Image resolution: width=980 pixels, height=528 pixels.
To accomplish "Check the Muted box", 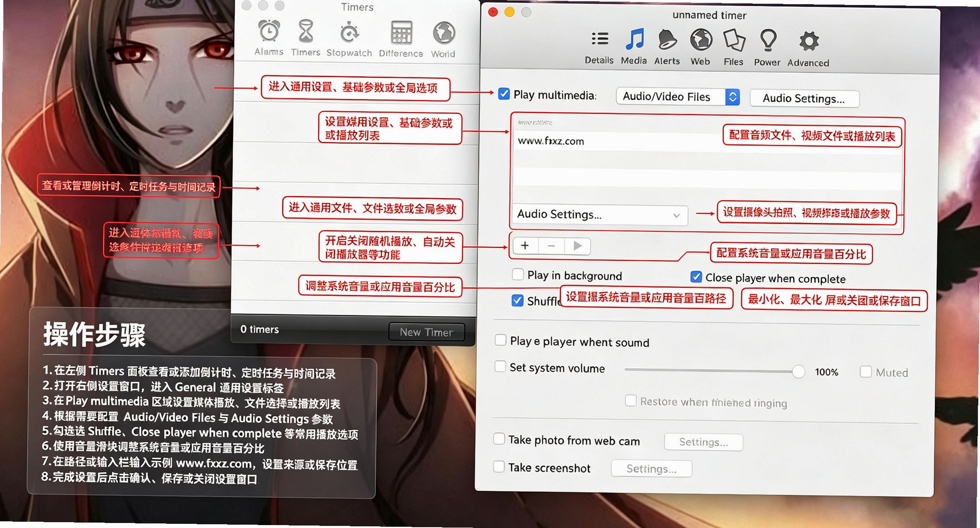I will click(x=866, y=372).
